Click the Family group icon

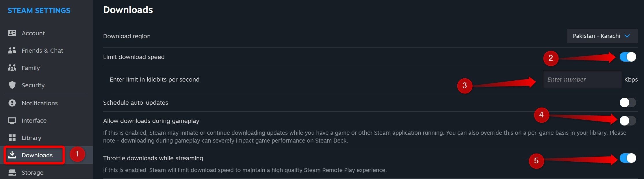click(x=12, y=68)
